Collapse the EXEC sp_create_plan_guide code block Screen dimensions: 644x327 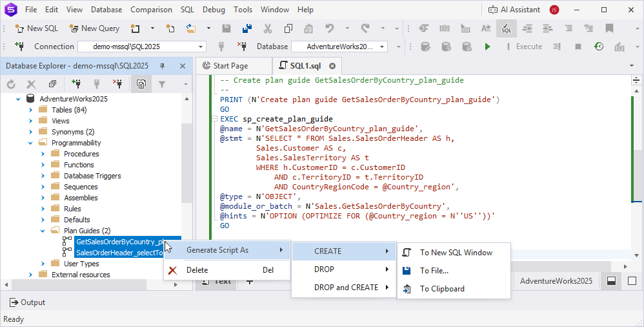(214, 119)
